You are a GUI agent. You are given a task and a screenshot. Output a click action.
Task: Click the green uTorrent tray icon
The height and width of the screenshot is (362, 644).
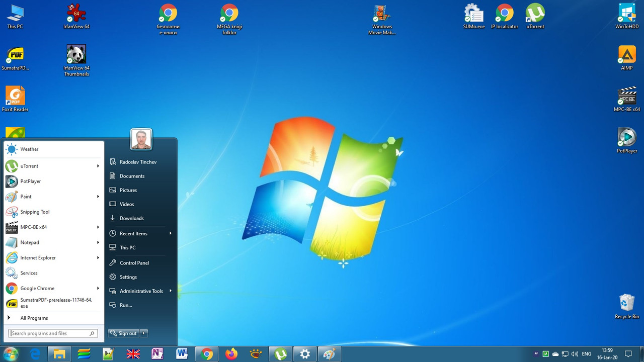pyautogui.click(x=546, y=354)
